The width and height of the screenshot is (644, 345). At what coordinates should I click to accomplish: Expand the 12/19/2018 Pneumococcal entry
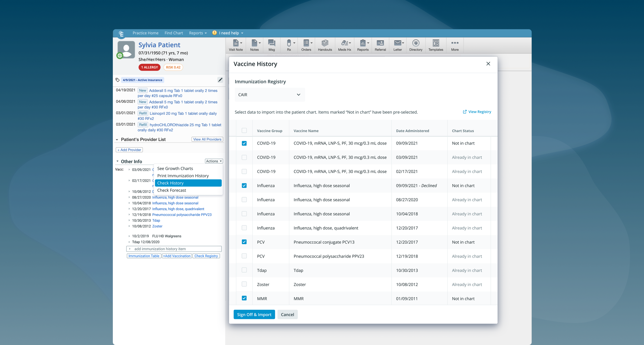(x=129, y=215)
